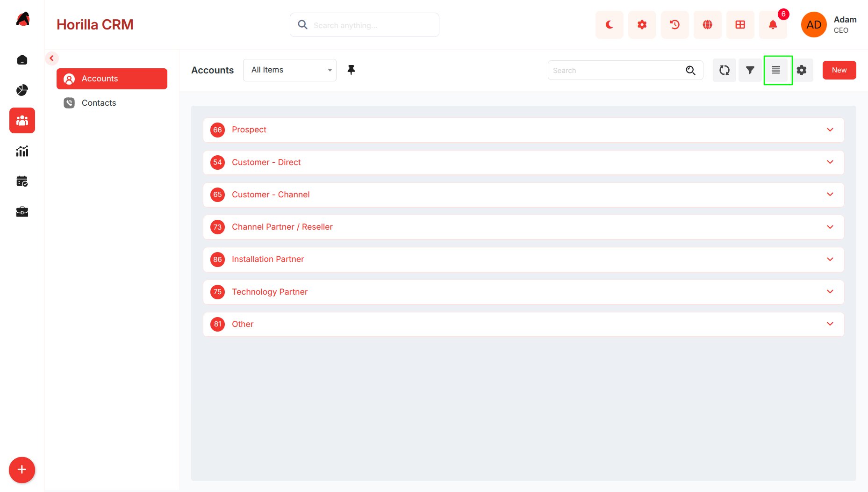Open Accounts list settings gear
The image size is (868, 492).
tap(802, 70)
